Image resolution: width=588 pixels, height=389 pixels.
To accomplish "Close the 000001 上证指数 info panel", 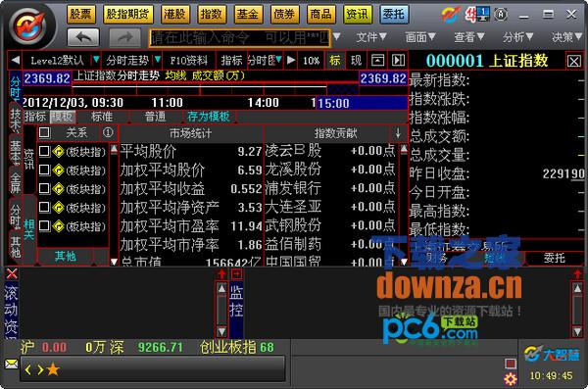I will pos(573,61).
